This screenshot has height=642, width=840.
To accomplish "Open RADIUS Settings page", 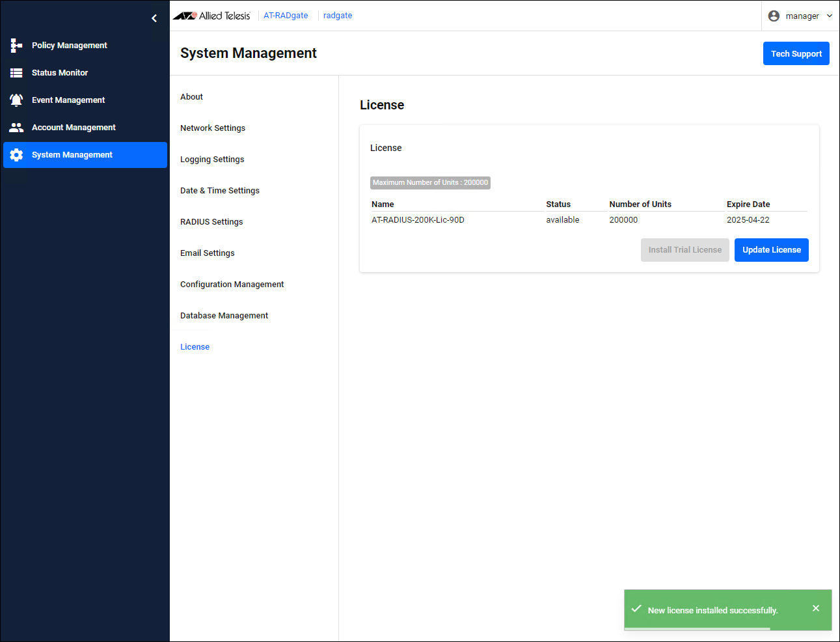I will click(211, 222).
